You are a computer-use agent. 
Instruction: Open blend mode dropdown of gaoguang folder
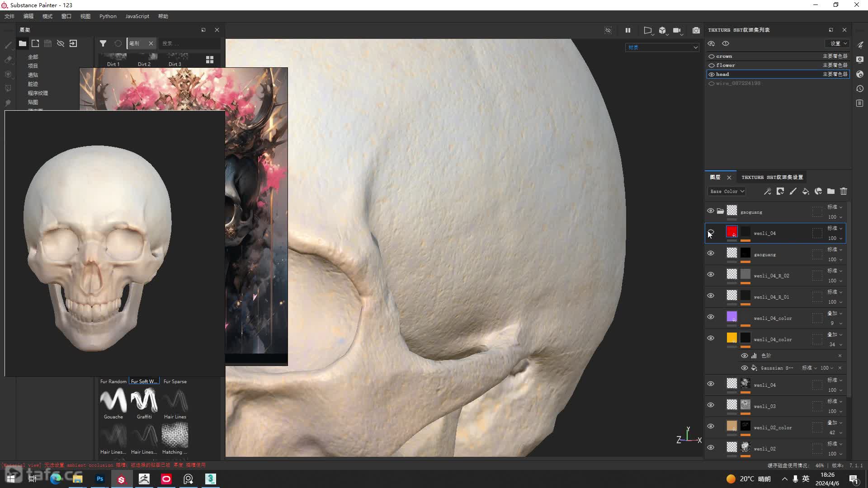835,207
